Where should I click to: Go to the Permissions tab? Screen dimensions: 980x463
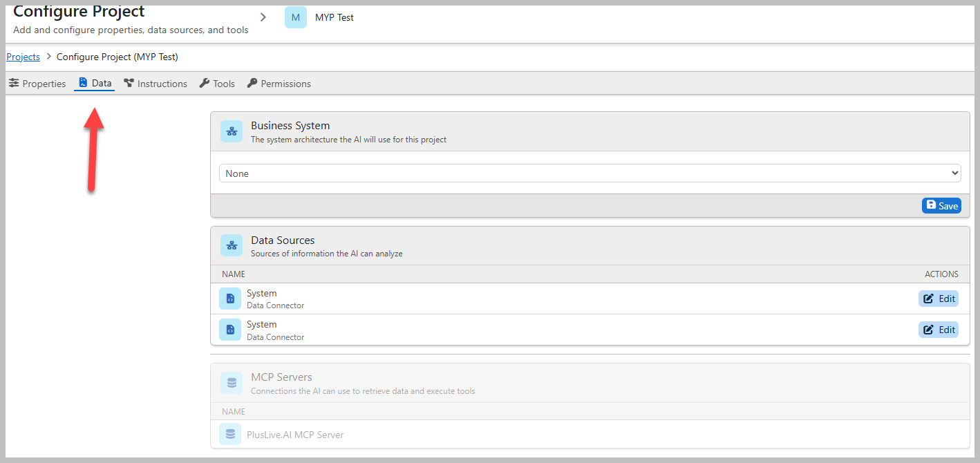point(279,84)
